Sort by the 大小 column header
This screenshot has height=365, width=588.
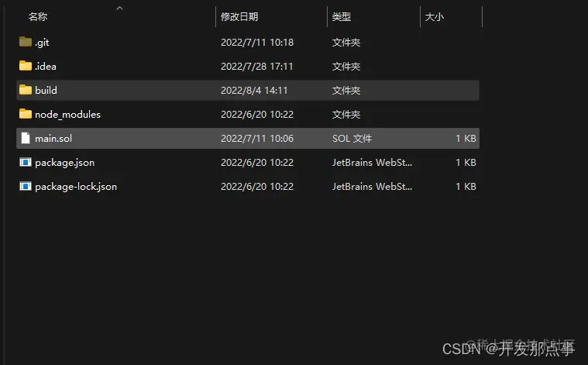click(435, 16)
